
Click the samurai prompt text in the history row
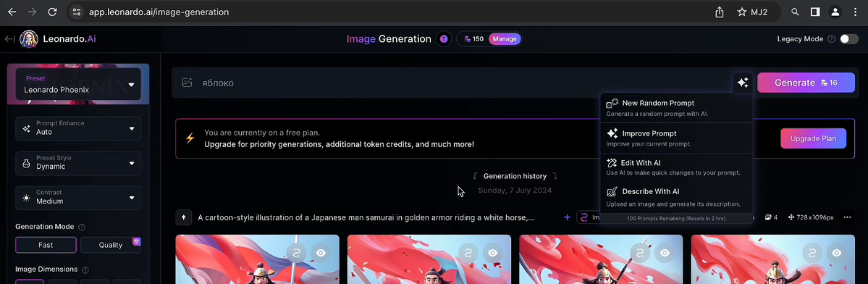[366, 217]
